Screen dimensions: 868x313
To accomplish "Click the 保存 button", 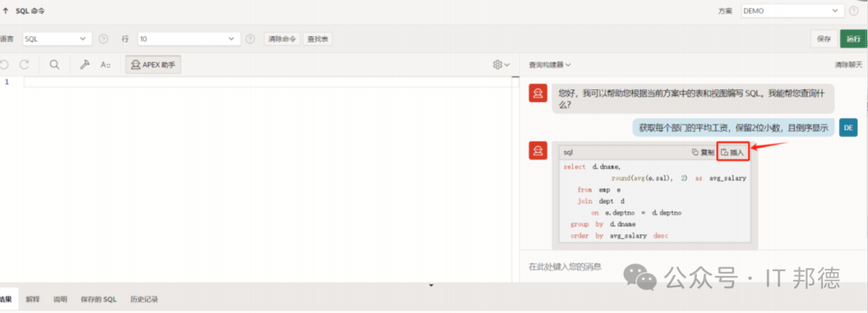I will 824,39.
